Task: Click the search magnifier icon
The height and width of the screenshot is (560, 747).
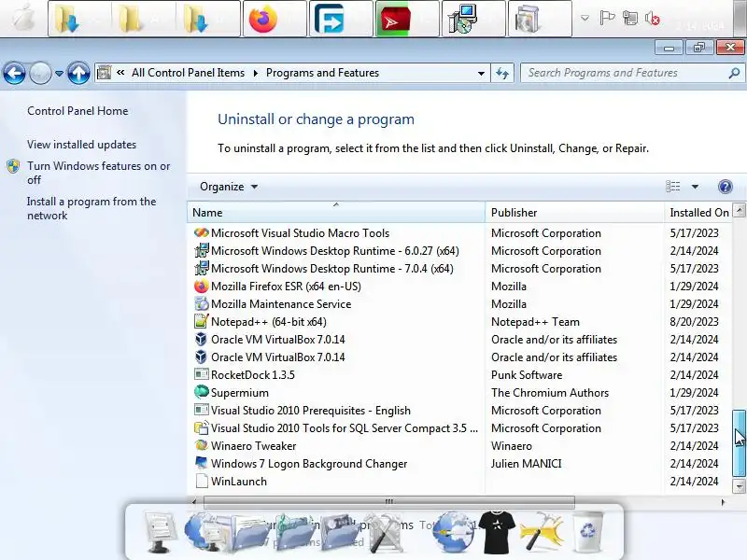Action: point(734,73)
